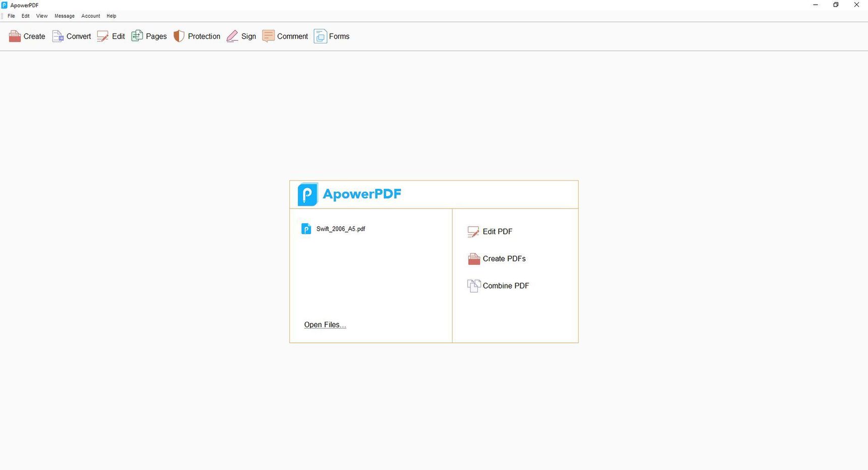The image size is (868, 470).
Task: Open the Pages tool icon
Action: click(137, 36)
